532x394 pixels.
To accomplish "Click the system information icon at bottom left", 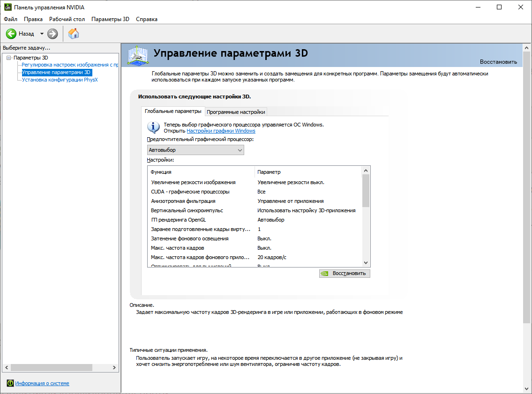I will [10, 383].
